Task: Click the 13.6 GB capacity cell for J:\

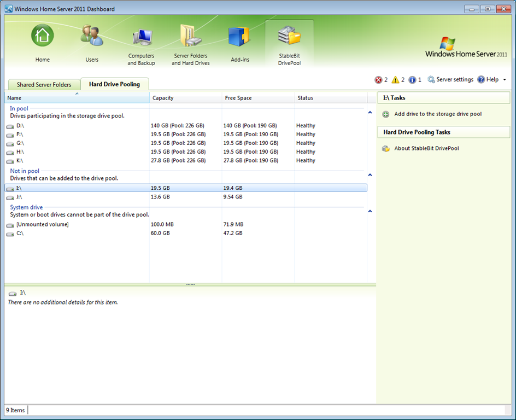Action: 160,197
